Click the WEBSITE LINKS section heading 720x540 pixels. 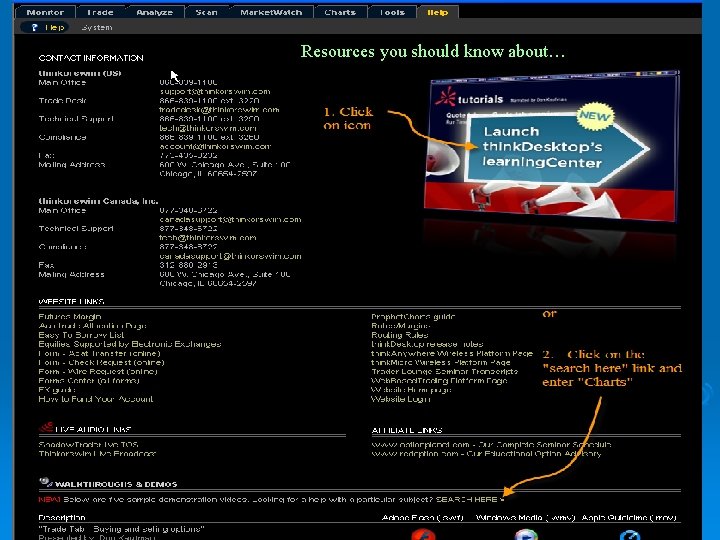(x=71, y=302)
